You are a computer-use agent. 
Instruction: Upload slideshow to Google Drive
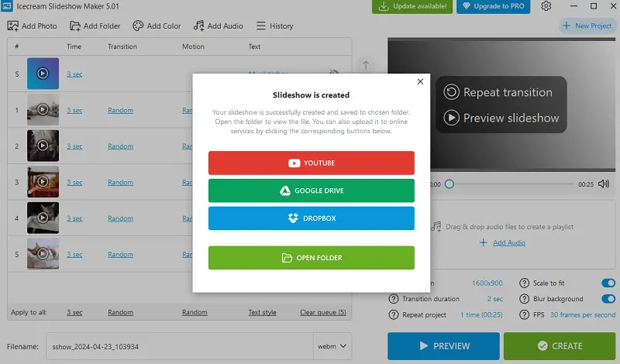click(x=312, y=191)
